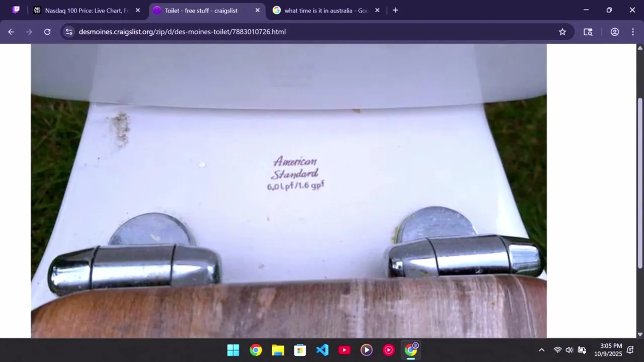Viewport: 644px width, 362px height.
Task: Open Google Chrome from the taskbar
Action: coord(256,350)
